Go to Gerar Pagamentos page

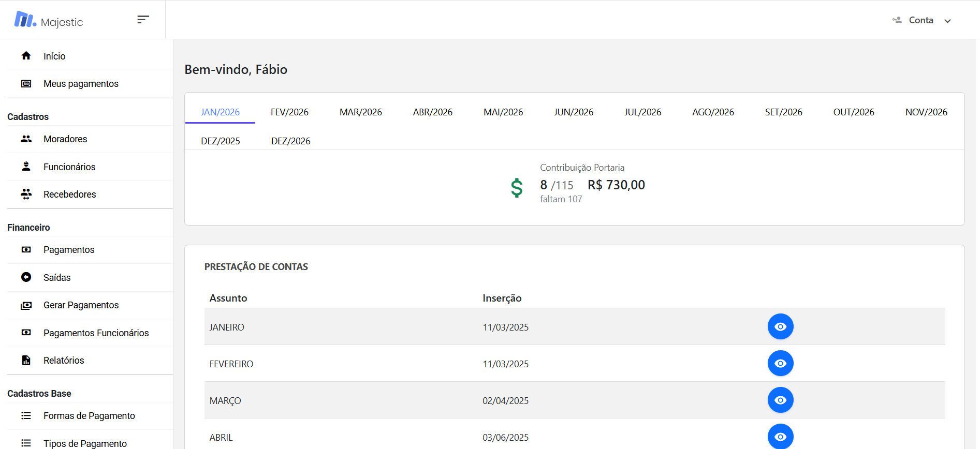[81, 305]
